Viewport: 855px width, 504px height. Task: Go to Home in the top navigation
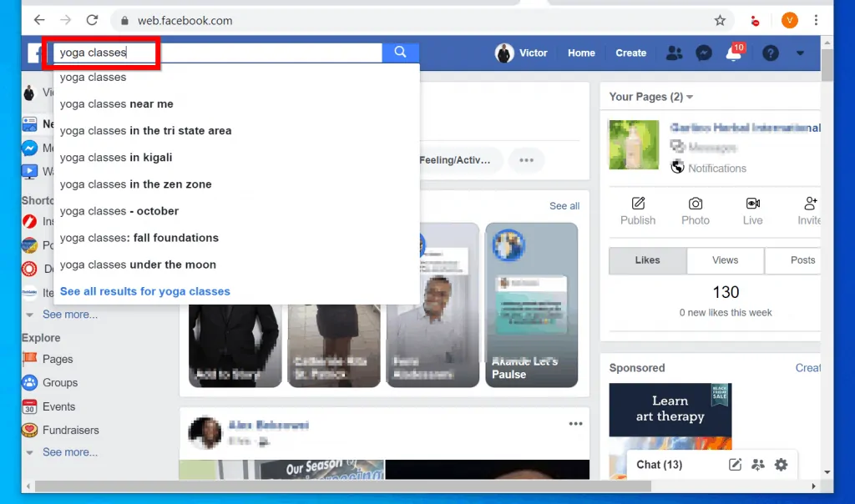coord(581,53)
